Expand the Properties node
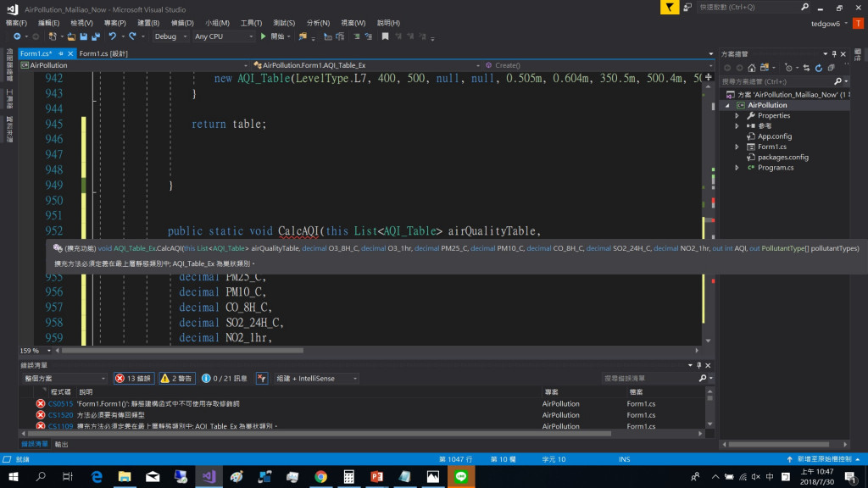This screenshot has width=868, height=488. (737, 115)
